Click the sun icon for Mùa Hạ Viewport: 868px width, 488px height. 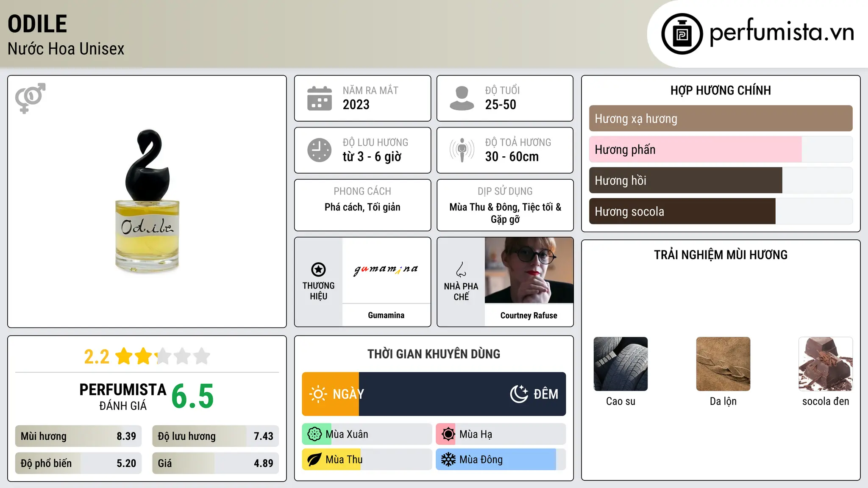(448, 434)
